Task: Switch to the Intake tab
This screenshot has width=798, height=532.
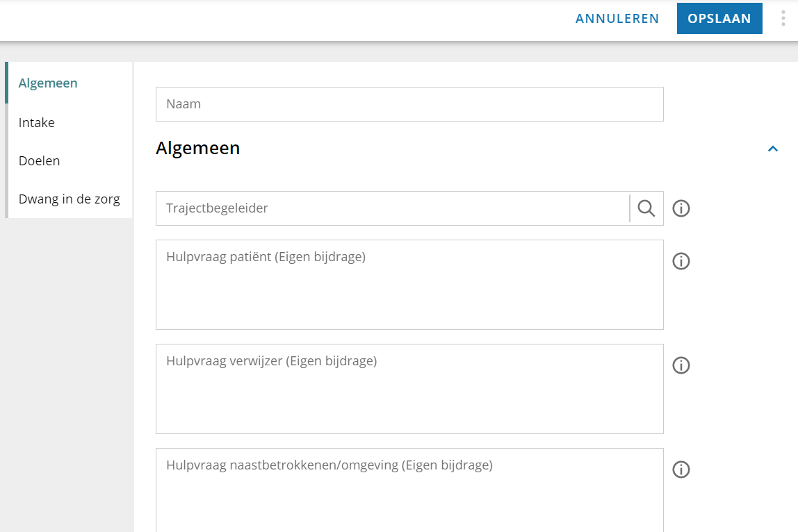Action: click(70, 122)
